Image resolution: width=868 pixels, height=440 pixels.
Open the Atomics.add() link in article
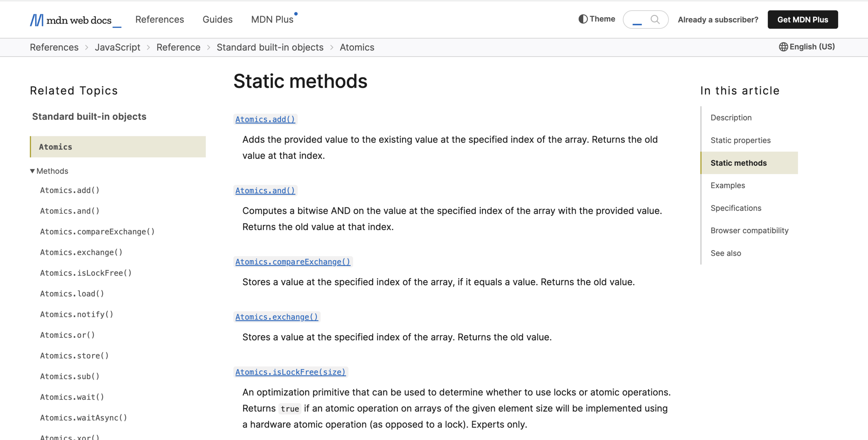click(265, 119)
